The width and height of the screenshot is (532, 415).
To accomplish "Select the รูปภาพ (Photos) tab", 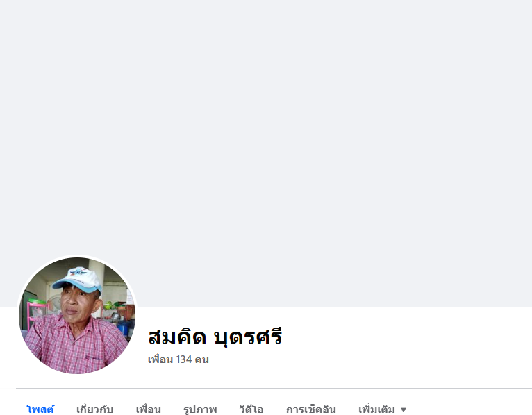I will tap(200, 409).
